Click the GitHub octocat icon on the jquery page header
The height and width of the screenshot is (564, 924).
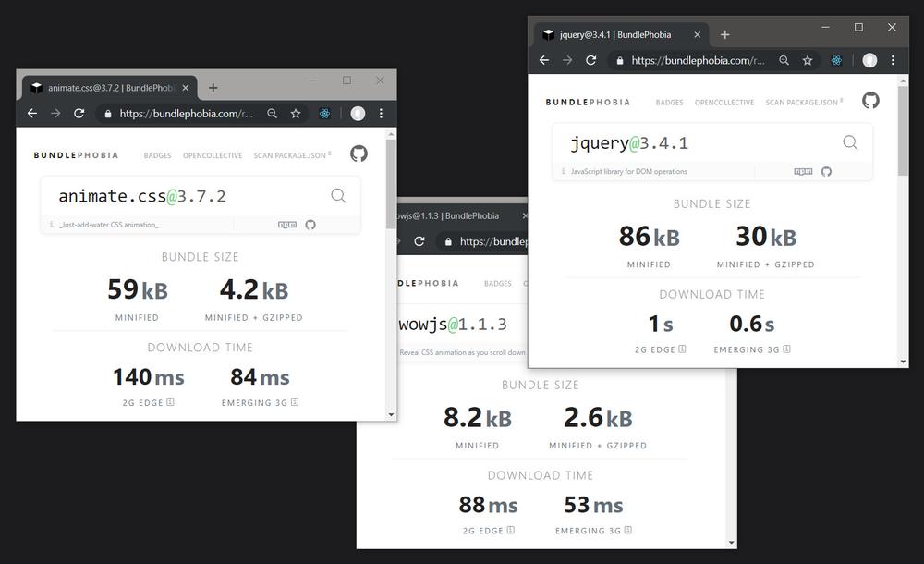click(869, 100)
